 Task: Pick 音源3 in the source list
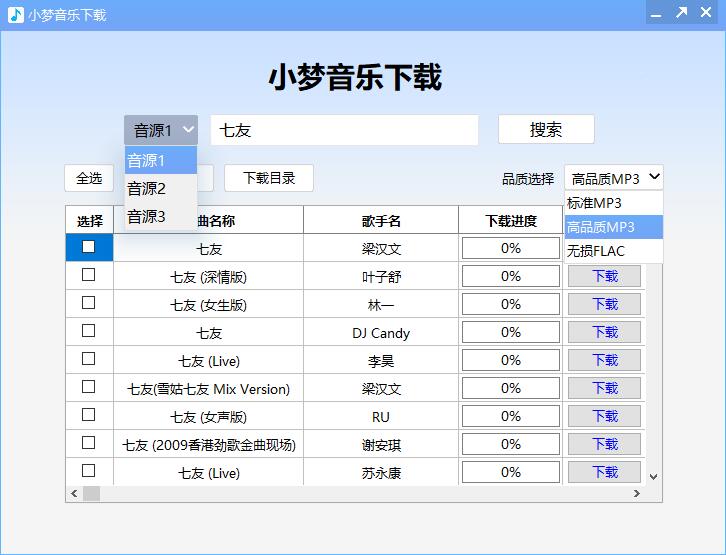(x=147, y=216)
